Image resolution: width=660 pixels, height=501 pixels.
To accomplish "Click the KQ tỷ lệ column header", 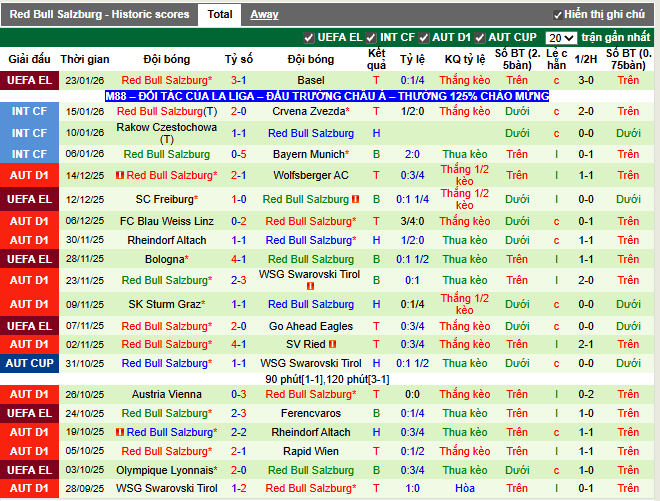I will point(465,59).
